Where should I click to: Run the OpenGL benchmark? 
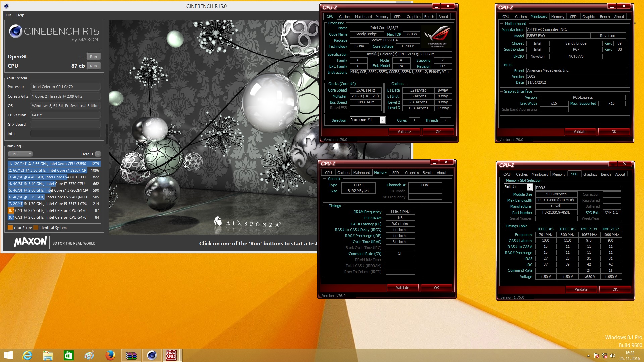coord(93,57)
